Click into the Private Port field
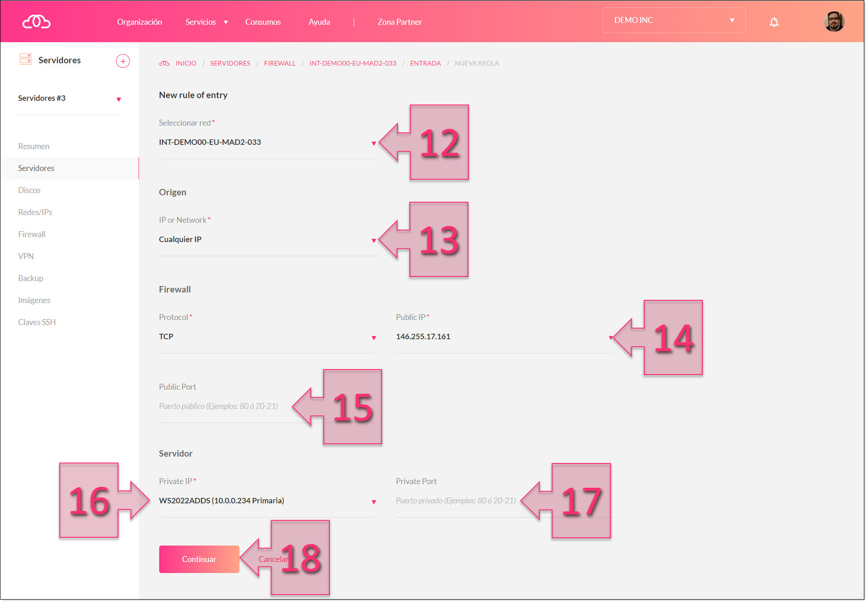The width and height of the screenshot is (868, 612). (x=456, y=501)
